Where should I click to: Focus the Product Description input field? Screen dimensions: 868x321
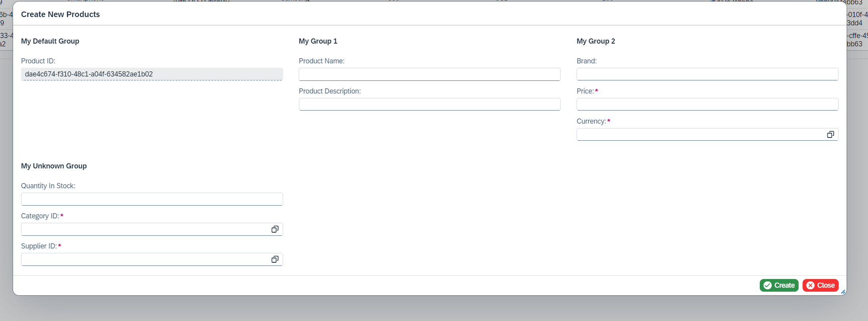click(429, 104)
